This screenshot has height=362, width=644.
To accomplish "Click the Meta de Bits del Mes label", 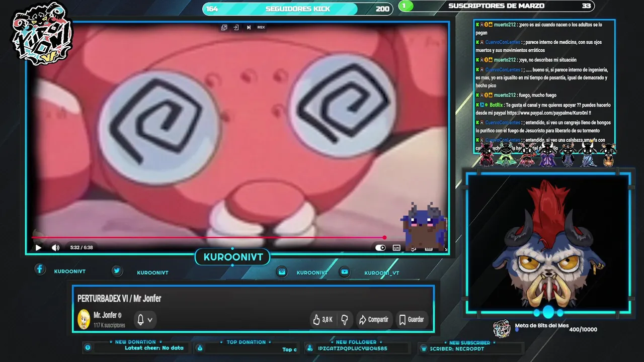I will click(x=541, y=326).
